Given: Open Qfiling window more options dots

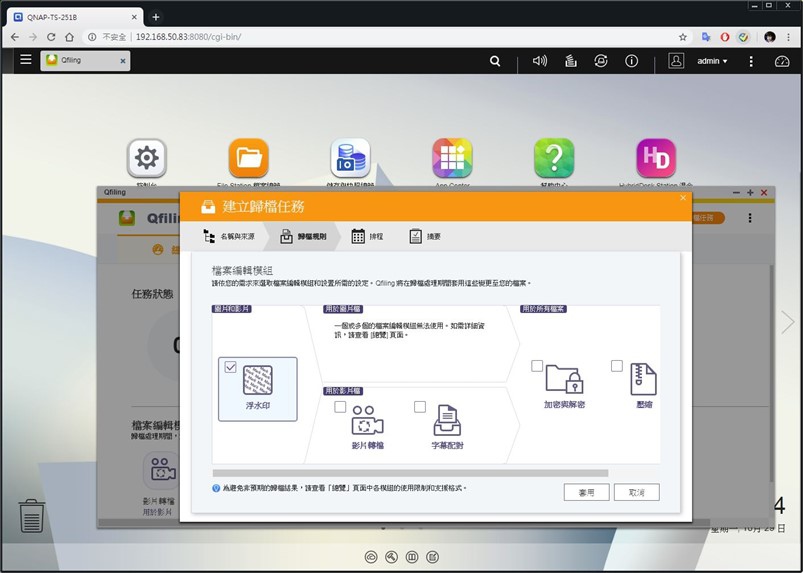Looking at the screenshot, I should click(x=750, y=218).
